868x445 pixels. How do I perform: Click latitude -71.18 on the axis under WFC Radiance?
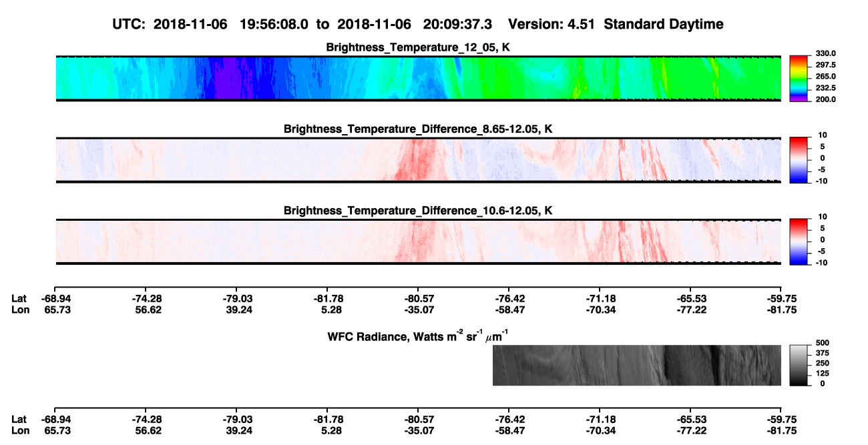coord(600,419)
